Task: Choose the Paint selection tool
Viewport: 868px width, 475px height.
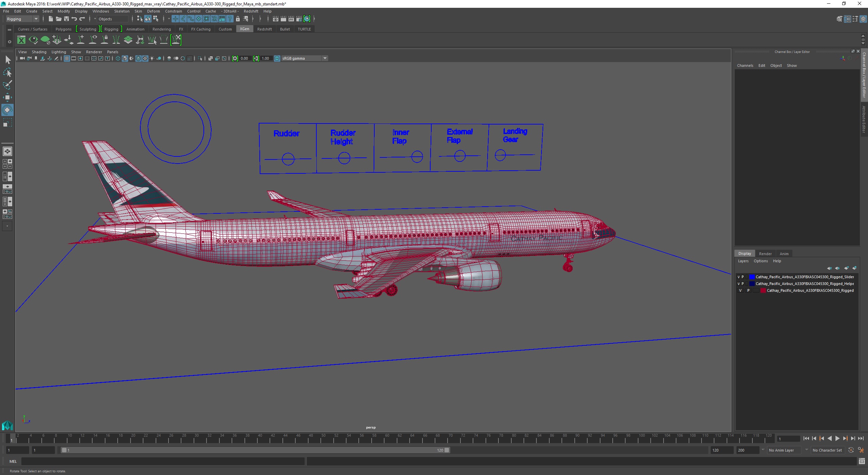Action: tap(7, 85)
